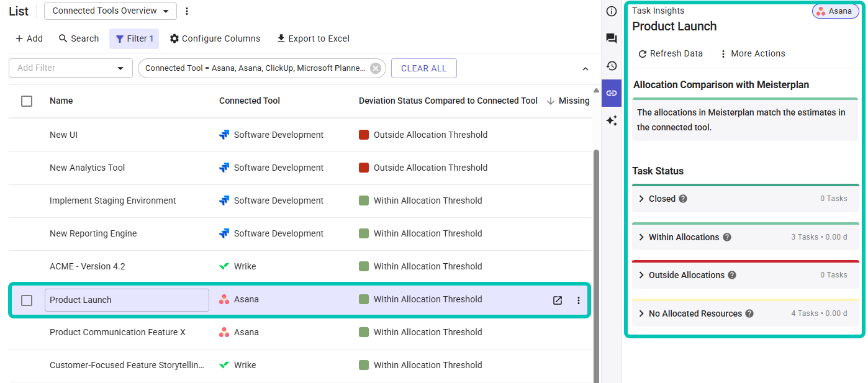
Task: Click Export to Excel
Action: tap(313, 38)
